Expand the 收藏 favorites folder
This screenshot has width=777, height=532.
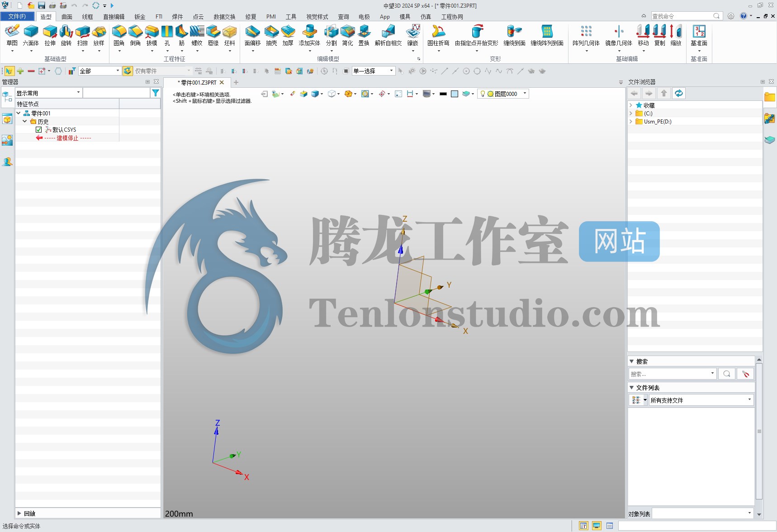[631, 105]
